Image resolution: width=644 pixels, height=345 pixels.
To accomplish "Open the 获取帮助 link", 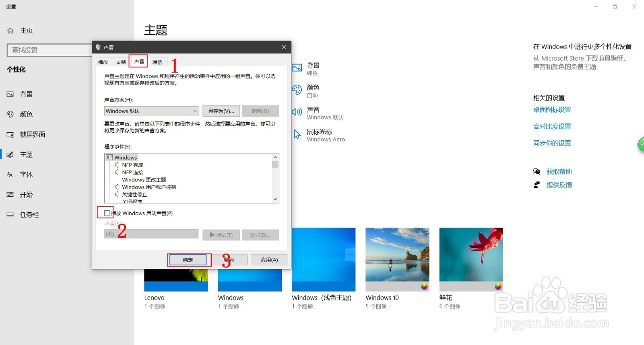I will coord(559,172).
